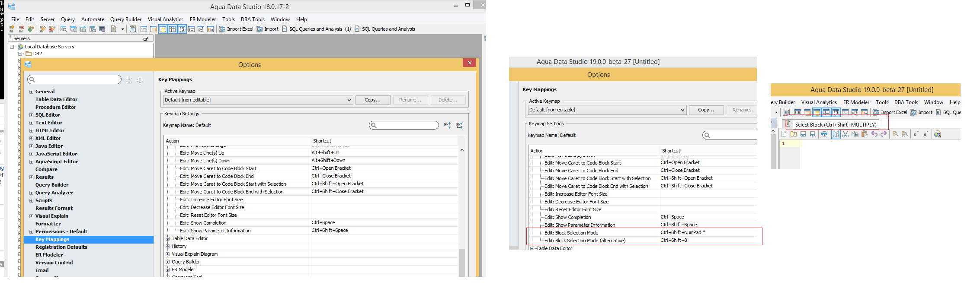Viewport: 980px width, 298px height.
Task: Click the Cut scissors icon in editor toolbar
Action: pyautogui.click(x=845, y=134)
